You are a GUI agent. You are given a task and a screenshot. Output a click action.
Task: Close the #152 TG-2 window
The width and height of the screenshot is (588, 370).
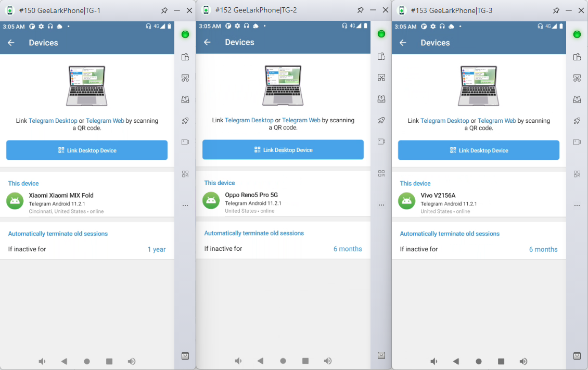coord(386,10)
